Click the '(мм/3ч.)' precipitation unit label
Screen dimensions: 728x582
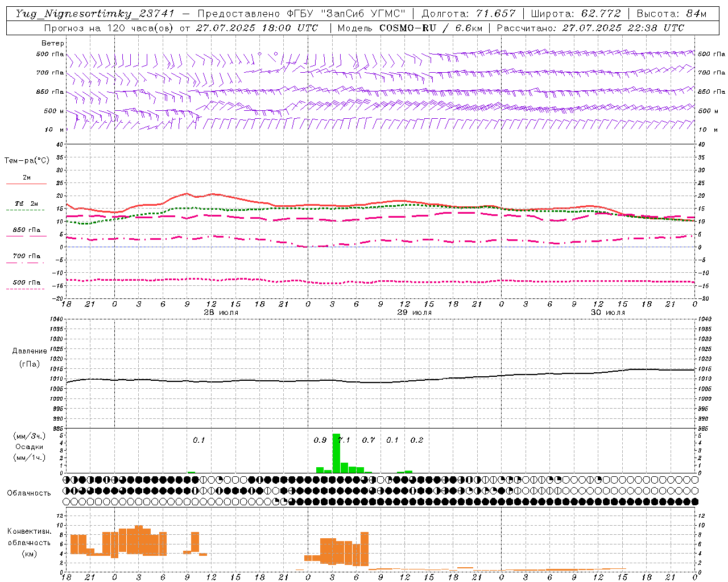[x=30, y=436]
